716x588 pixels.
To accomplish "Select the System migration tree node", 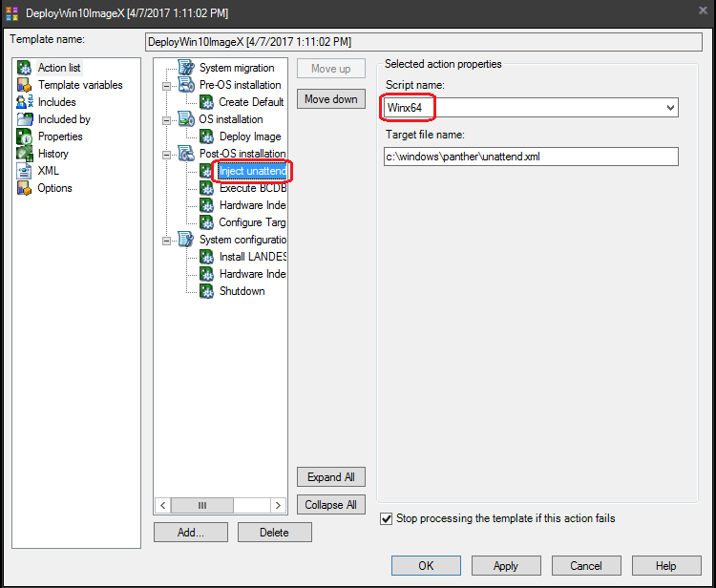I will pos(237,68).
